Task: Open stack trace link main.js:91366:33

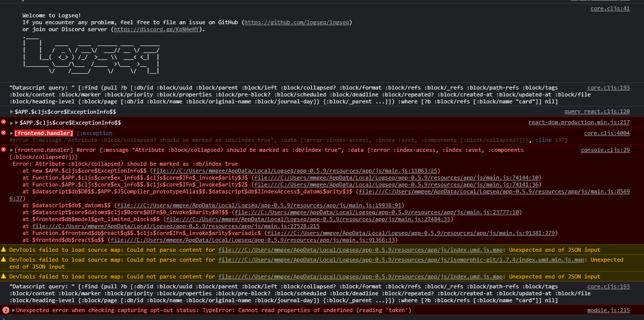Action: [x=253, y=240]
